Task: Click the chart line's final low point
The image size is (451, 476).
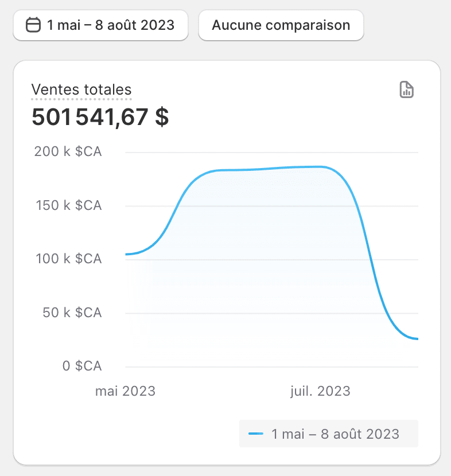Action: click(x=417, y=339)
